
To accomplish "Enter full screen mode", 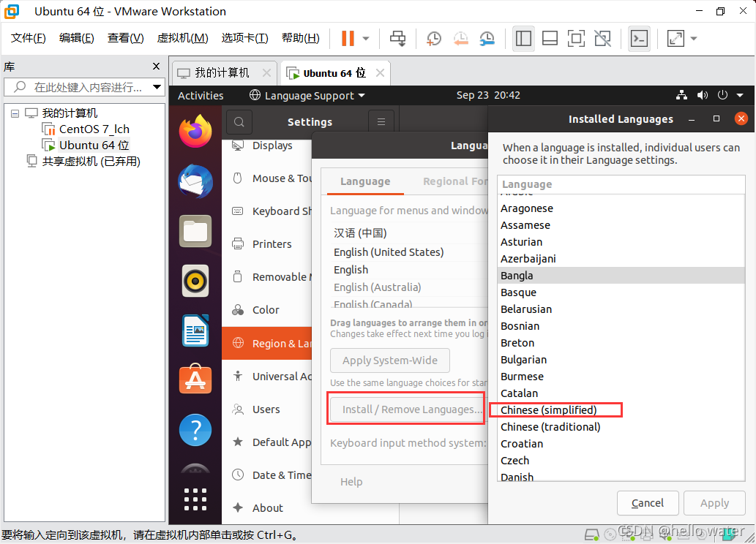I will [576, 39].
